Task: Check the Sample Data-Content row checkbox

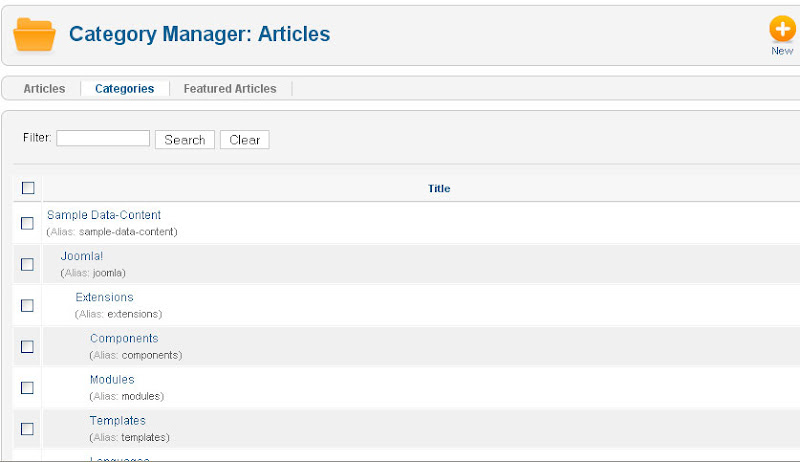Action: coord(27,223)
